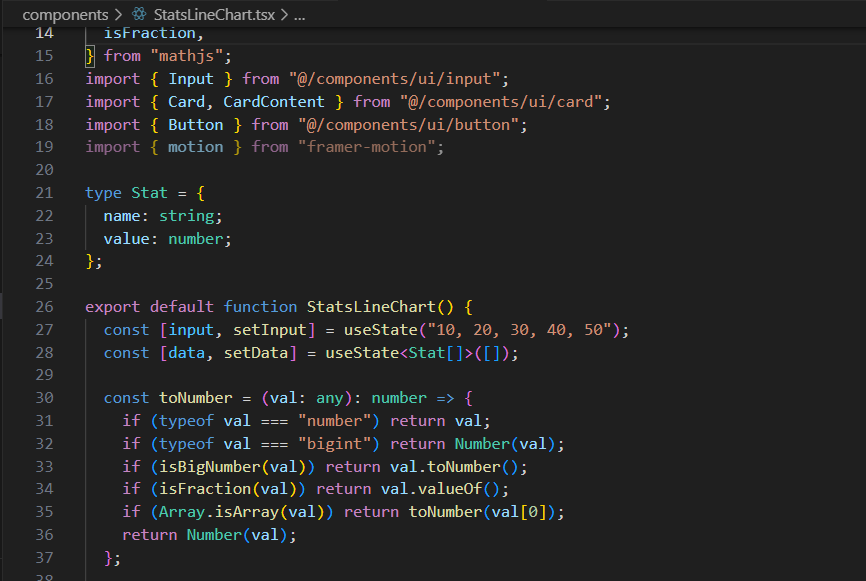Click the "number" string on line 31
The width and height of the screenshot is (866, 581).
(334, 421)
